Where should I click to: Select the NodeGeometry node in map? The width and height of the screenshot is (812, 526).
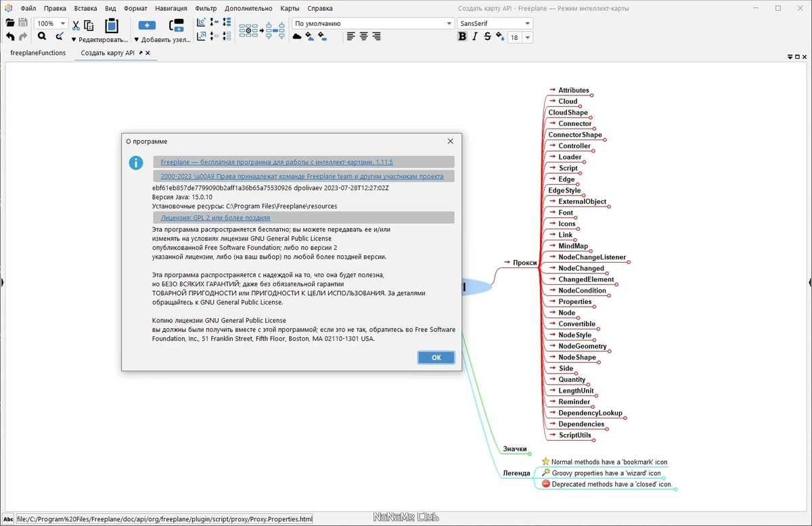[582, 346]
